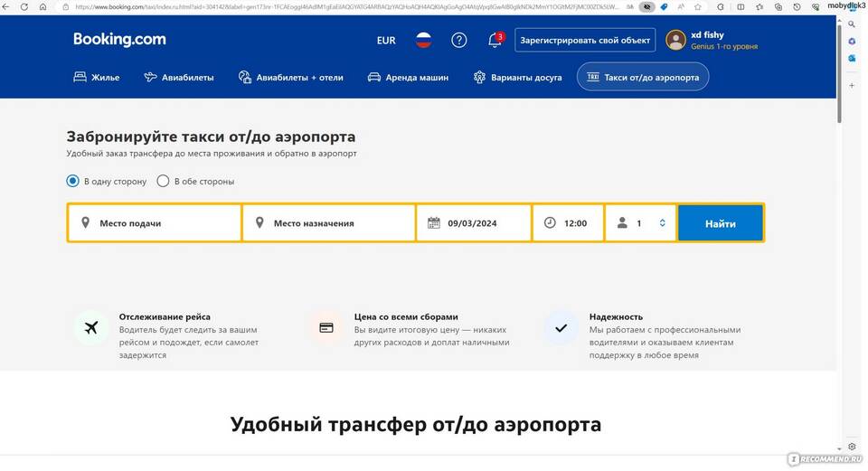Click Genius 1-го уровня label

[724, 46]
